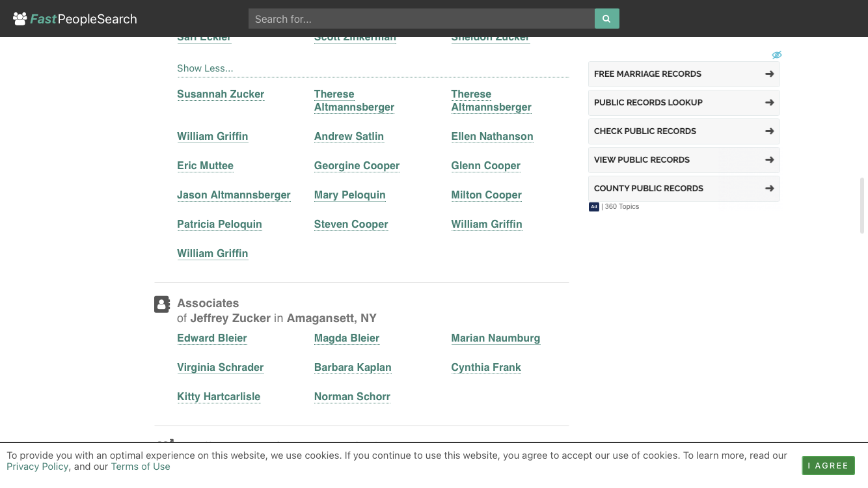Viewport: 868px width, 488px height.
Task: Click the ad privacy eye icon
Action: 776,55
